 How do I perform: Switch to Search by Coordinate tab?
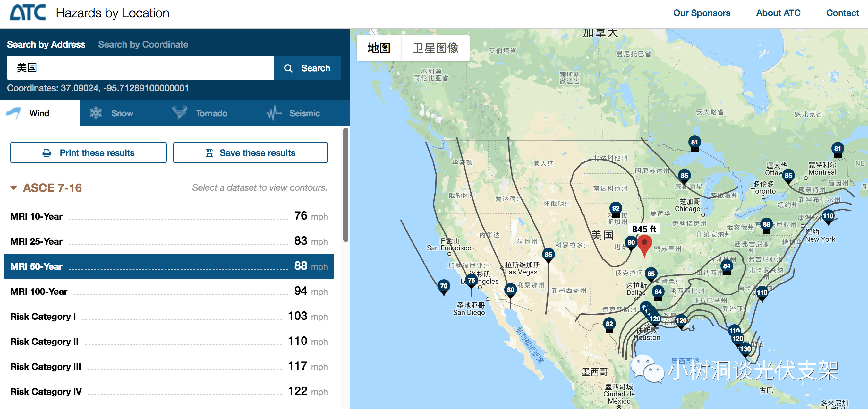pos(143,44)
